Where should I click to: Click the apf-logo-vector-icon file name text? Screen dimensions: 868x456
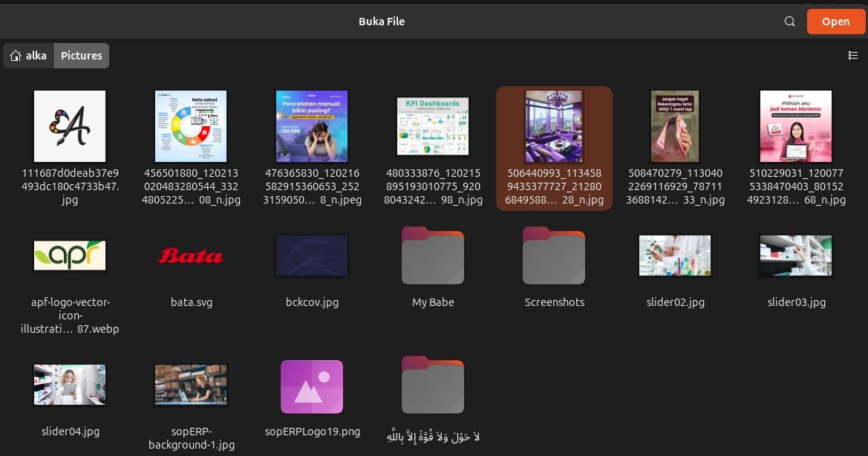pos(70,316)
